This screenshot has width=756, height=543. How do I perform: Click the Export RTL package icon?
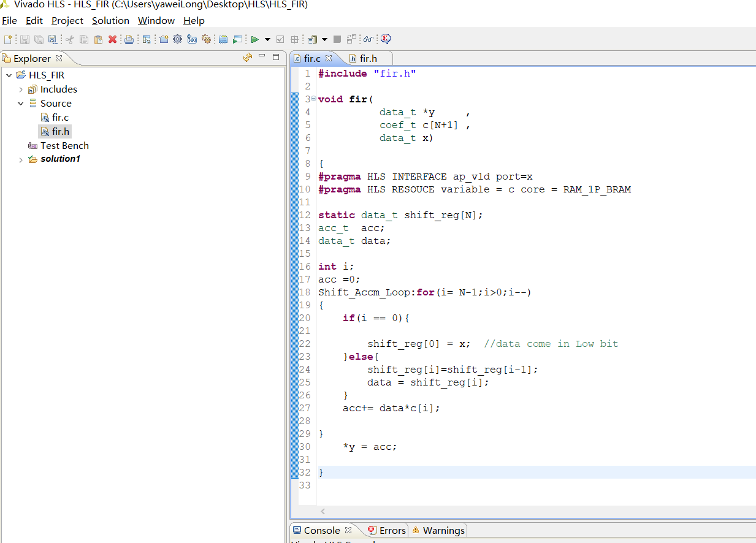pyautogui.click(x=295, y=39)
